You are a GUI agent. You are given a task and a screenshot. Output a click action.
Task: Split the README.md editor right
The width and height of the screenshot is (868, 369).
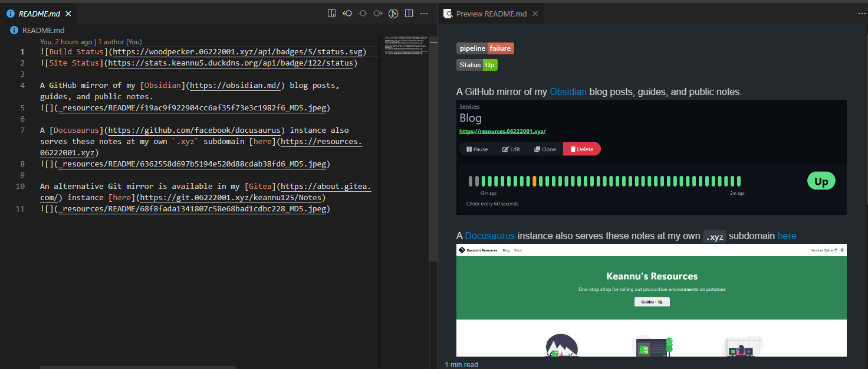409,14
